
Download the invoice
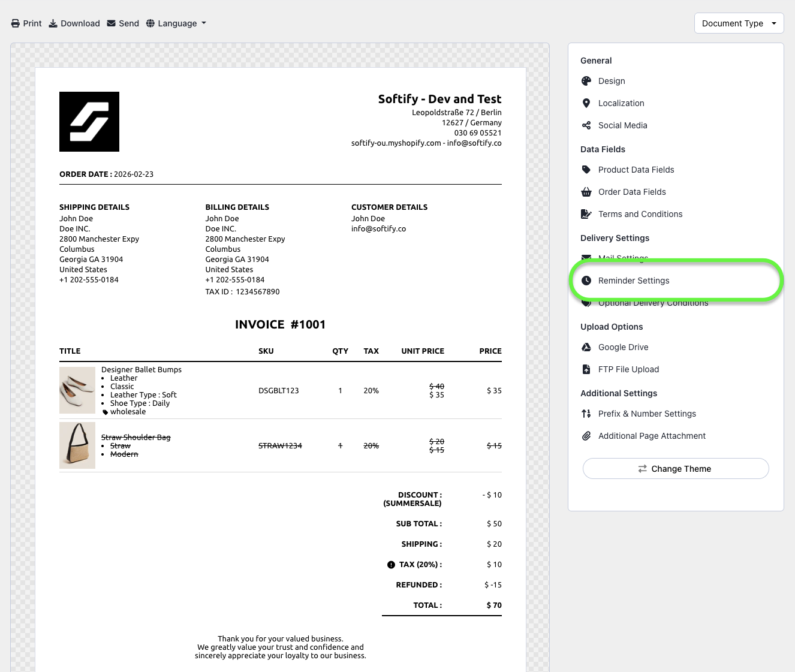[x=74, y=23]
